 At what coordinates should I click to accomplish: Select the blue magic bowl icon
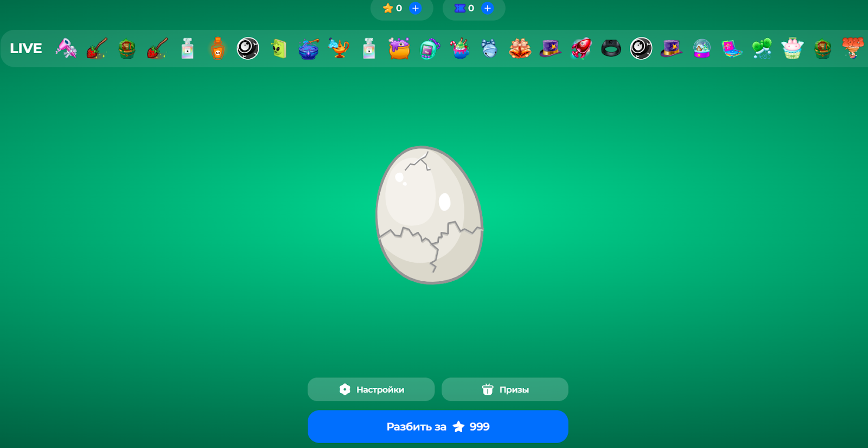click(309, 48)
